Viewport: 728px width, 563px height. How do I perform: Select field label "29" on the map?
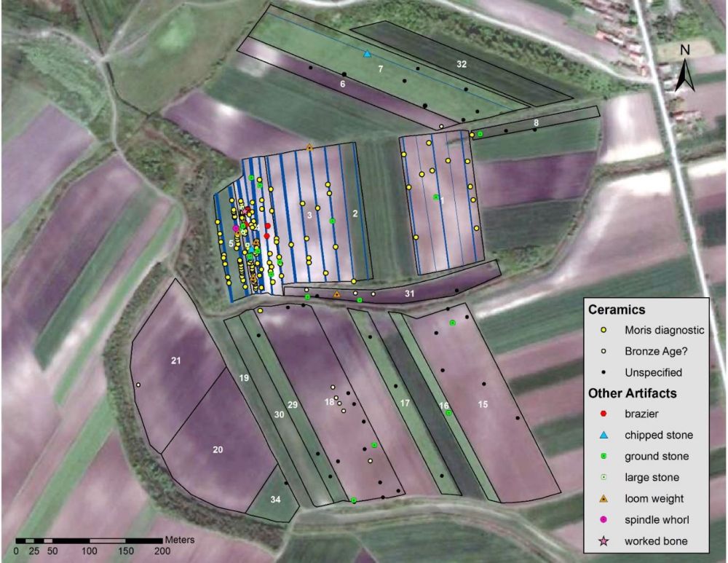(x=292, y=405)
